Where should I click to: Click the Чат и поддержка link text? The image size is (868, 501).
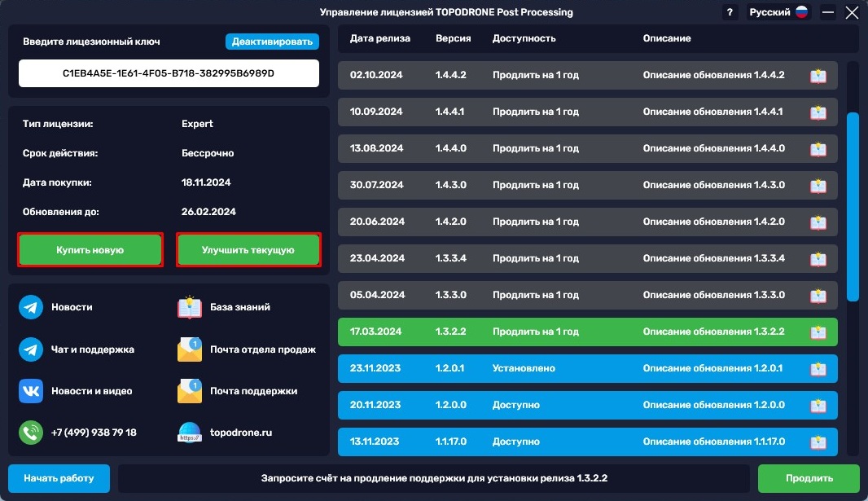(93, 349)
